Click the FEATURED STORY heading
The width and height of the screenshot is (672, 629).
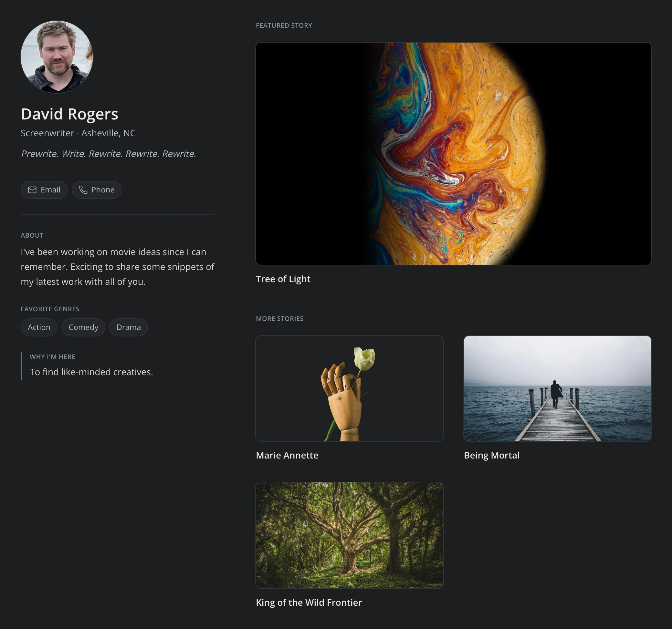pyautogui.click(x=284, y=26)
